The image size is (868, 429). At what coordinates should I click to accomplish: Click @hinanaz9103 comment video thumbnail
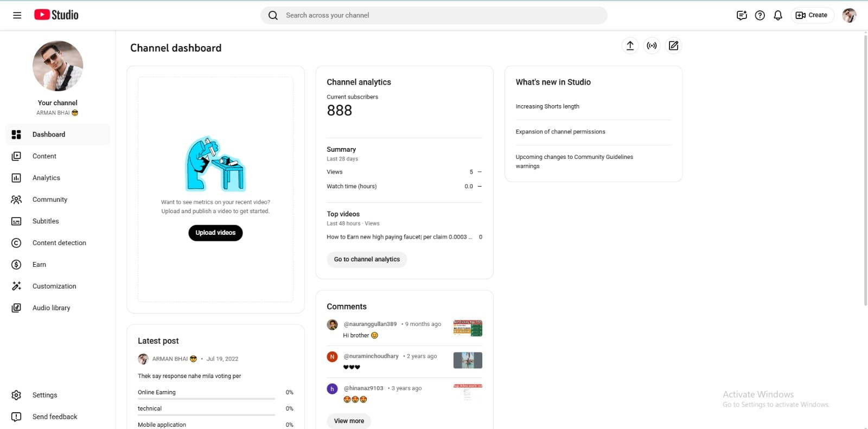pyautogui.click(x=468, y=392)
